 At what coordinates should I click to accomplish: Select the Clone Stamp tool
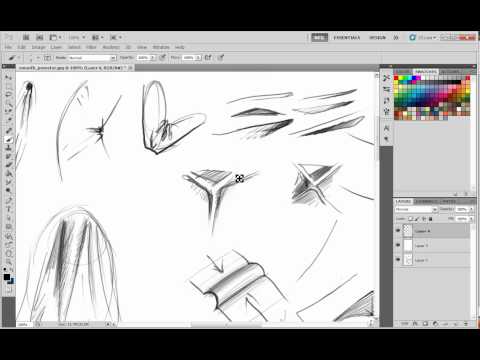(9, 148)
